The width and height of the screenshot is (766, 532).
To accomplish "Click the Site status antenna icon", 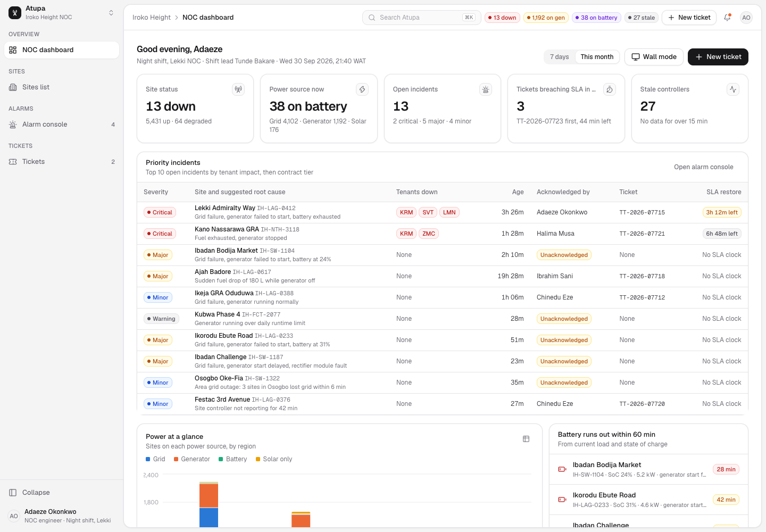I will [x=238, y=89].
